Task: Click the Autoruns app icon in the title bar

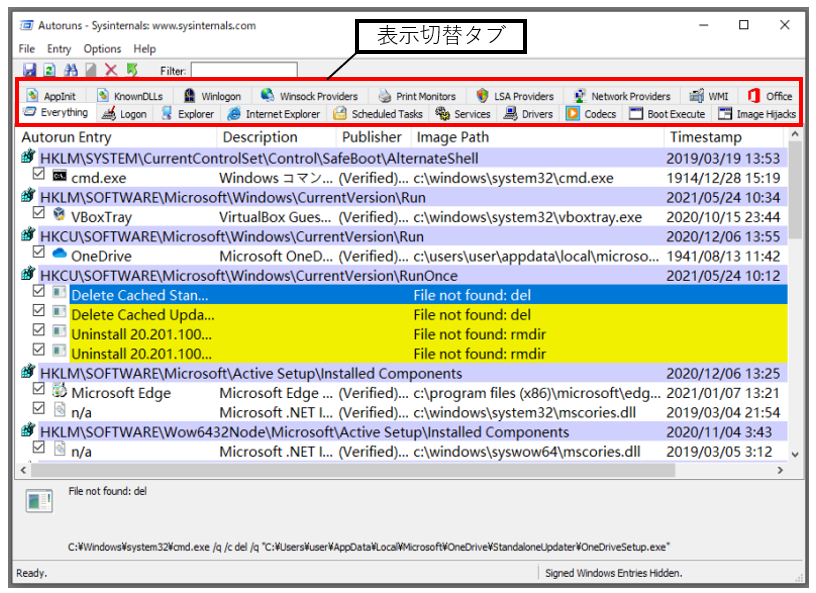Action: [x=27, y=25]
